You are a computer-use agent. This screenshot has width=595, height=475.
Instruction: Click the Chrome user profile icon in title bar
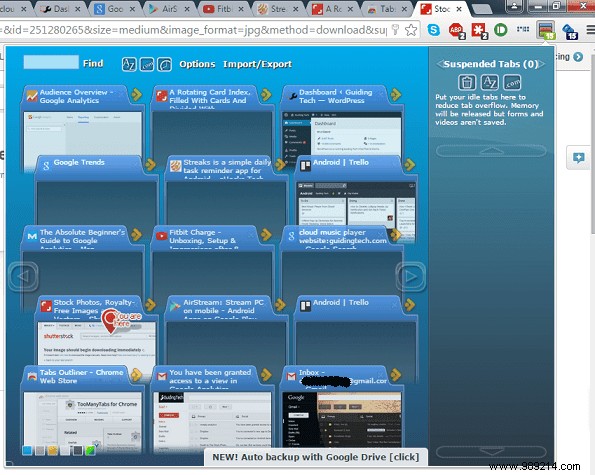[514, 5]
